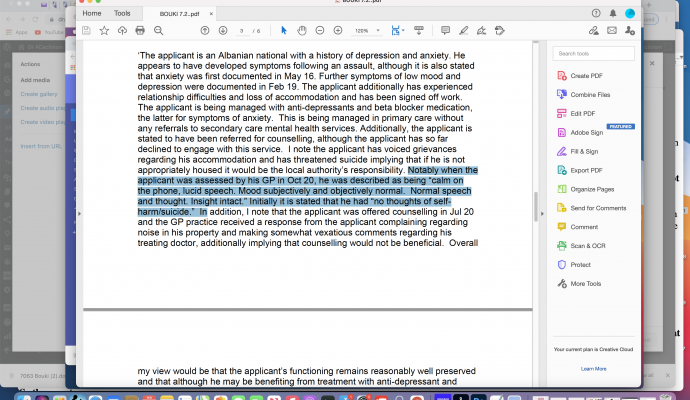690x400 pixels.
Task: Open the notifications bell
Action: 612,13
